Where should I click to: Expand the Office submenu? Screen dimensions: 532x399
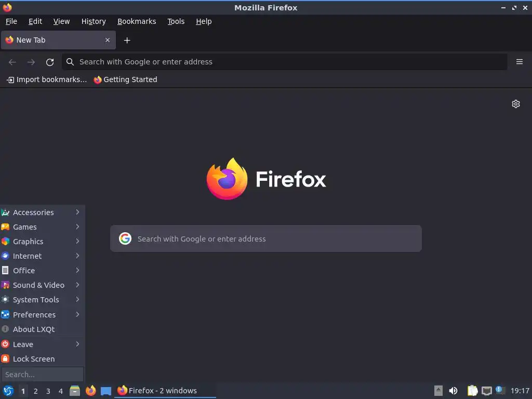coord(43,271)
